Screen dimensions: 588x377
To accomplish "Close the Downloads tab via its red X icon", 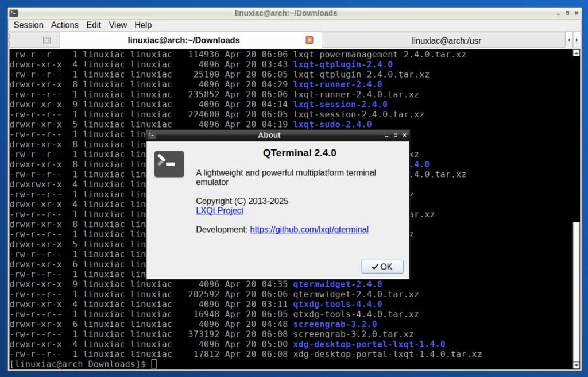I will pos(310,40).
